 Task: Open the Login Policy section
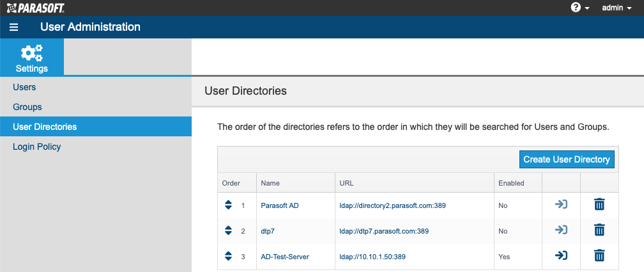point(36,147)
